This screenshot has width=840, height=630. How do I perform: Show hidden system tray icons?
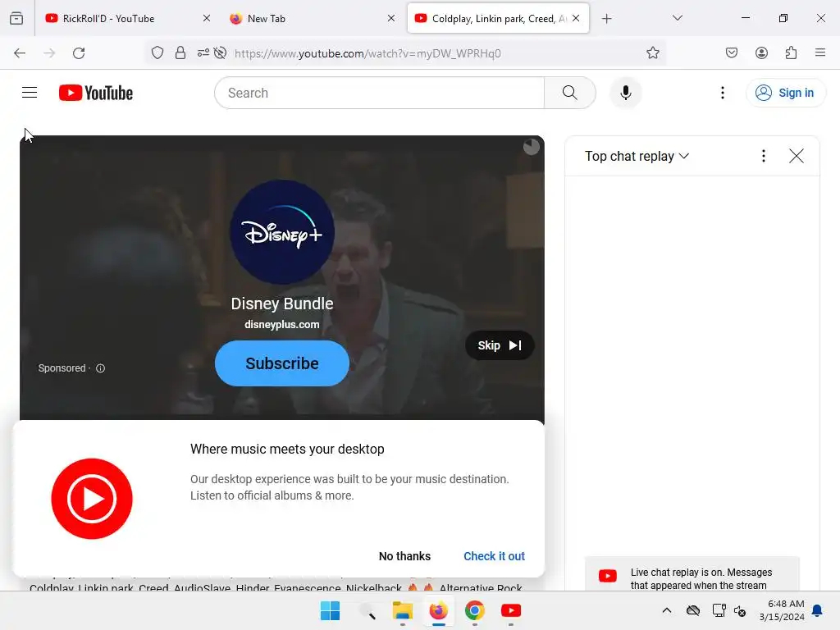[x=666, y=610]
